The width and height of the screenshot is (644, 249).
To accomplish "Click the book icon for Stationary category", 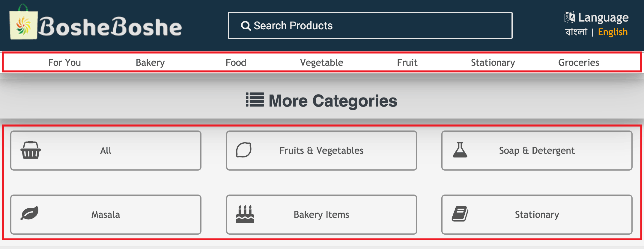I will pos(460,214).
